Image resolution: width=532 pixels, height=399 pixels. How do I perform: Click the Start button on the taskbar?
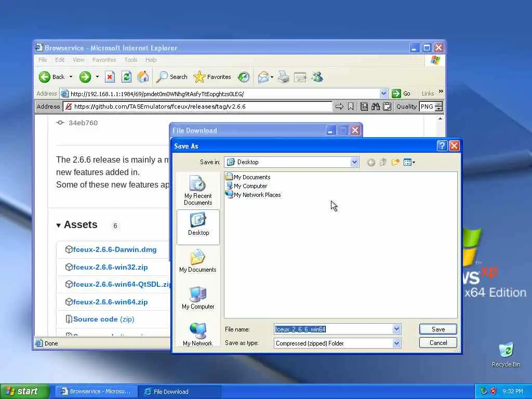pyautogui.click(x=24, y=392)
